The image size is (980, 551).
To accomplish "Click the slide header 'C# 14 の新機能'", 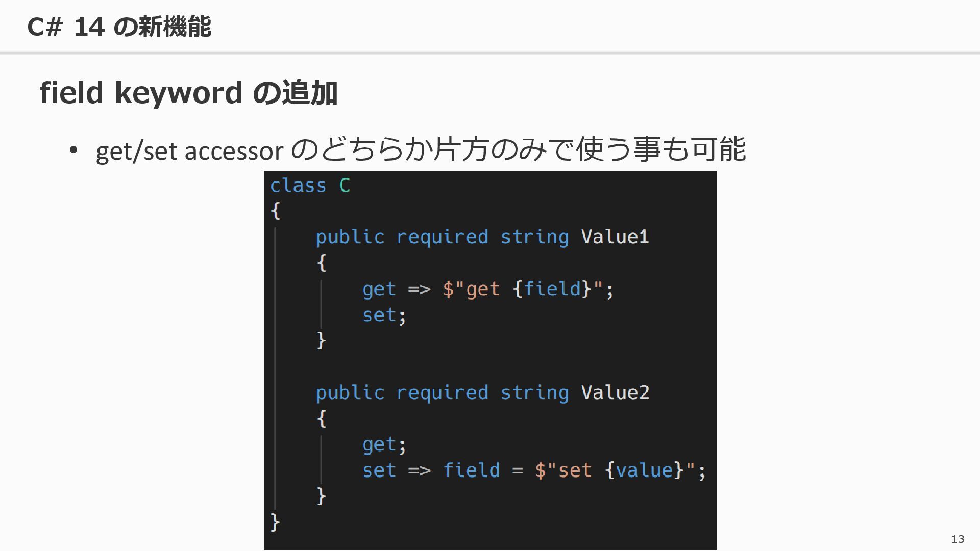I will pos(119,27).
